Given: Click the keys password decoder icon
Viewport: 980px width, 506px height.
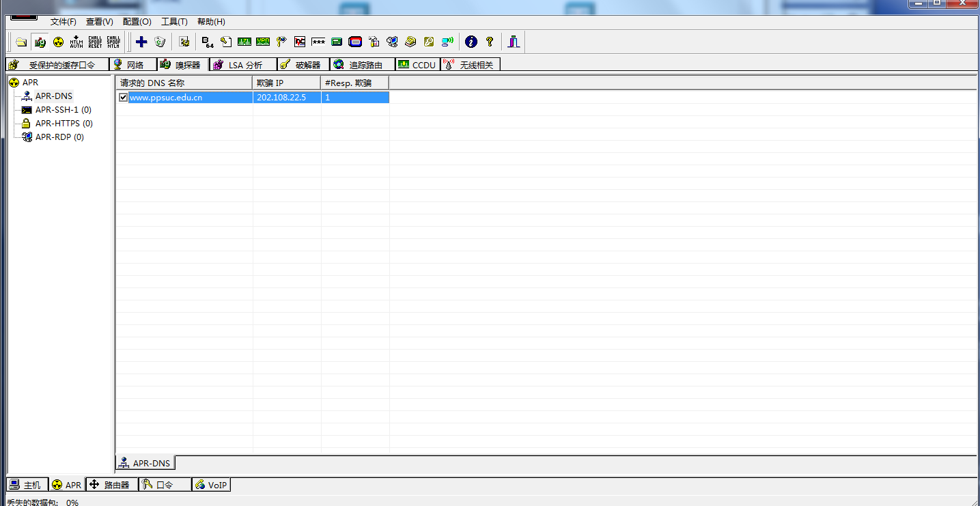Looking at the screenshot, I should point(281,42).
